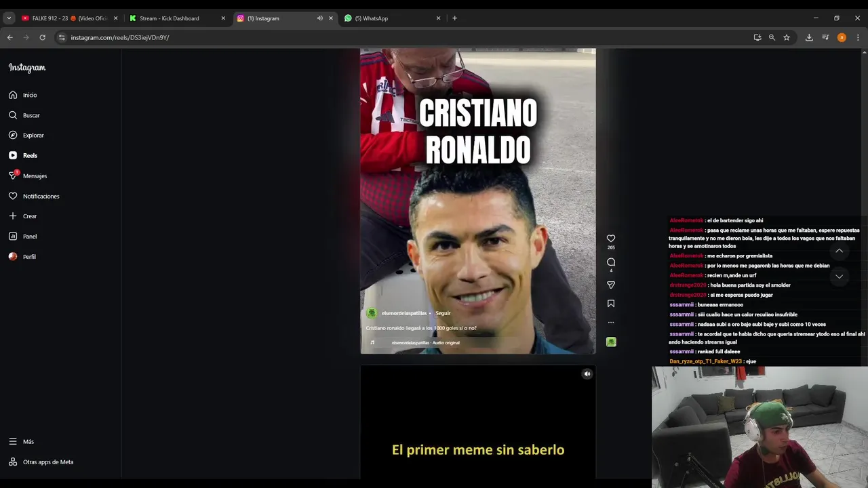This screenshot has width=868, height=488.
Task: Open the 'Audio original' track link
Action: point(425,342)
